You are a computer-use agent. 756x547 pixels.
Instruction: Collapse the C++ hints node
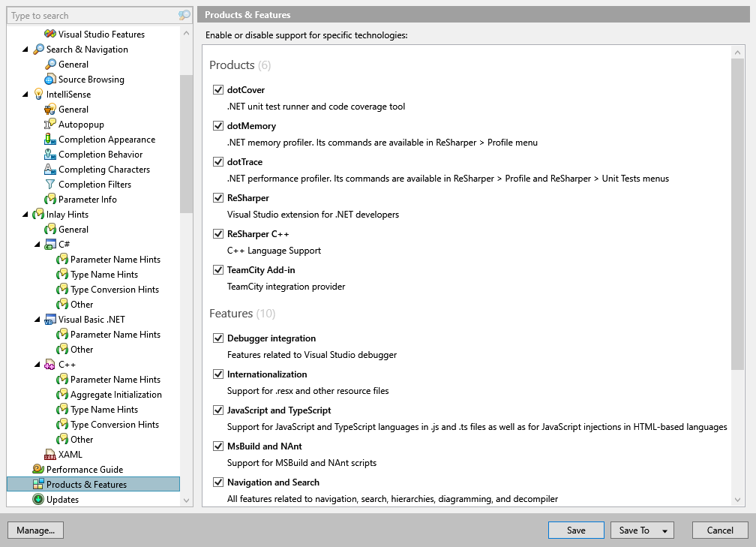37,364
